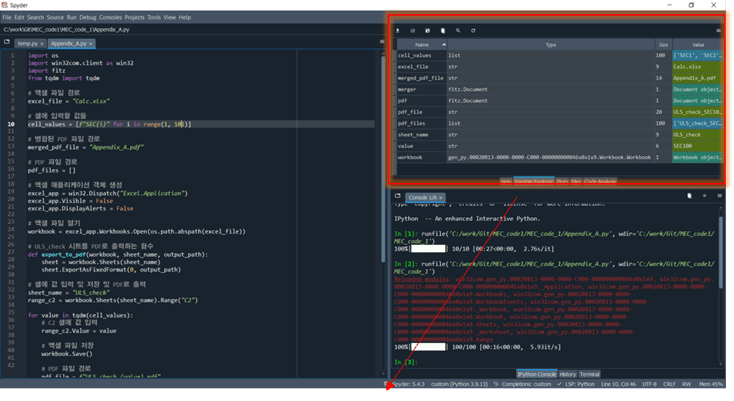Image resolution: width=734 pixels, height=401 pixels.
Task: Click the refresh variables icon
Action: (x=473, y=30)
